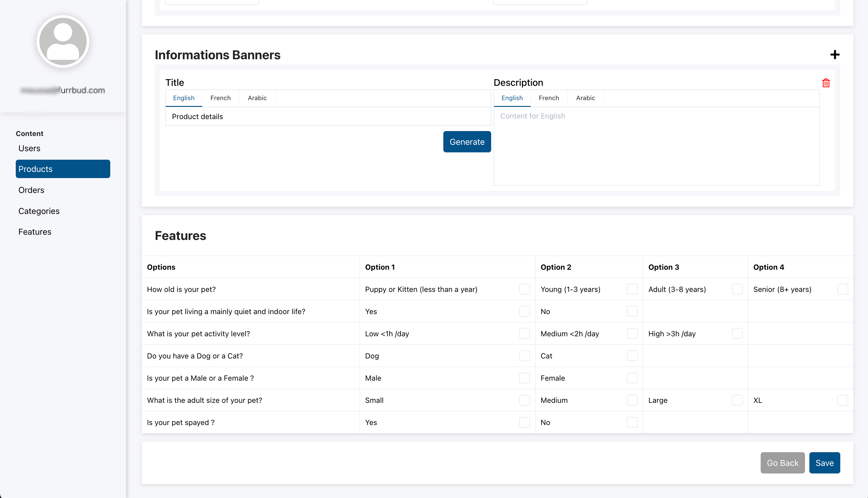
Task: Click the plus icon to add information banner
Action: [834, 55]
